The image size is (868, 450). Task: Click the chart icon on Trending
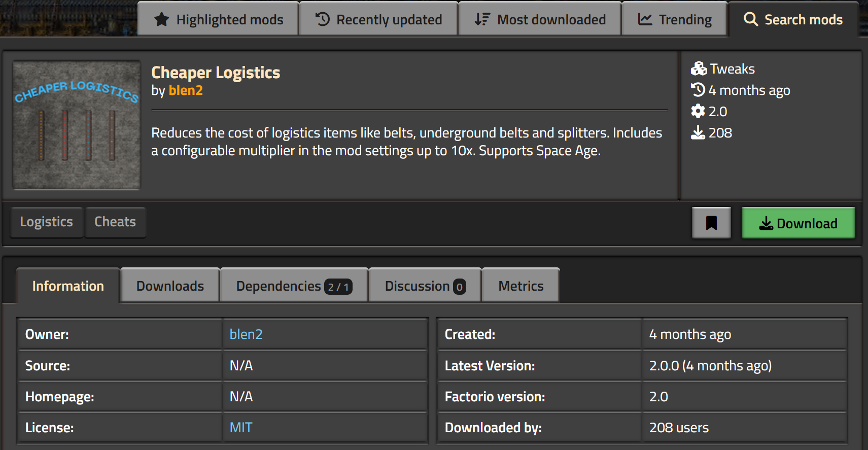[645, 19]
